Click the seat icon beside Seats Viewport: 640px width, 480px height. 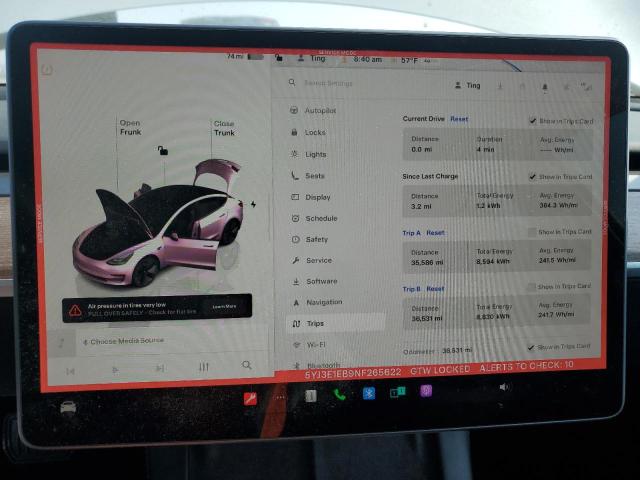295,176
